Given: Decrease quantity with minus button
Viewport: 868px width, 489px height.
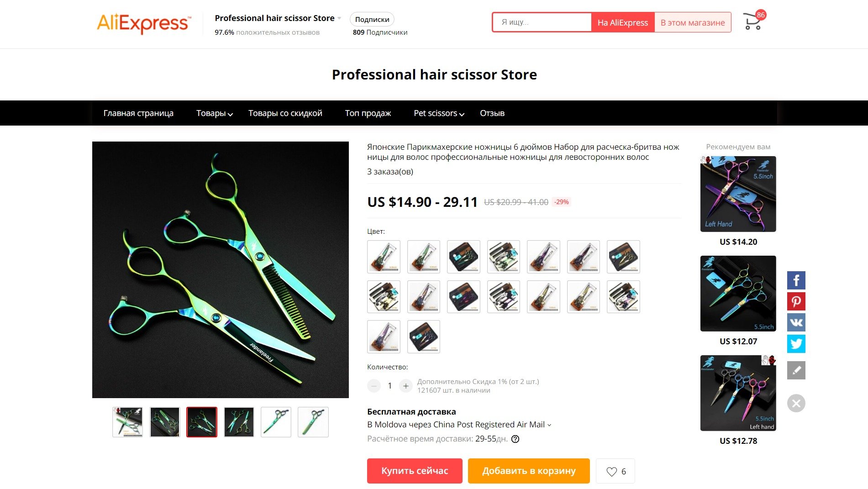Looking at the screenshot, I should tap(374, 386).
